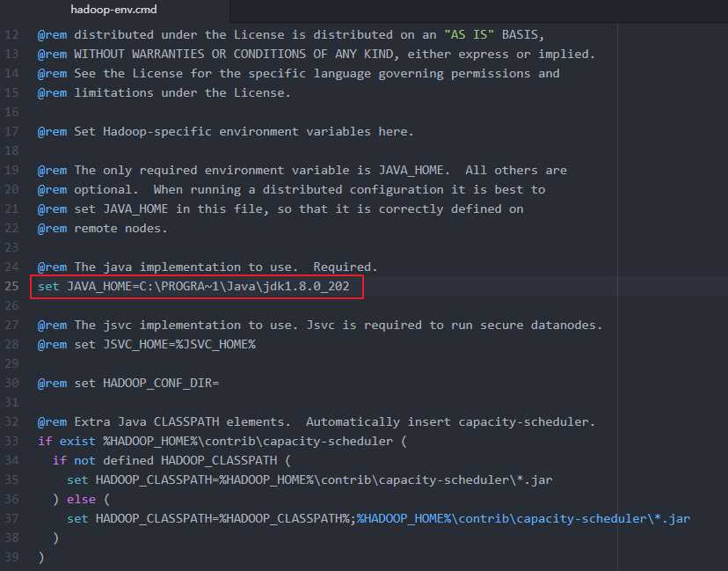The width and height of the screenshot is (728, 571).
Task: Click the 'The only required environment variable' line
Action: [302, 171]
